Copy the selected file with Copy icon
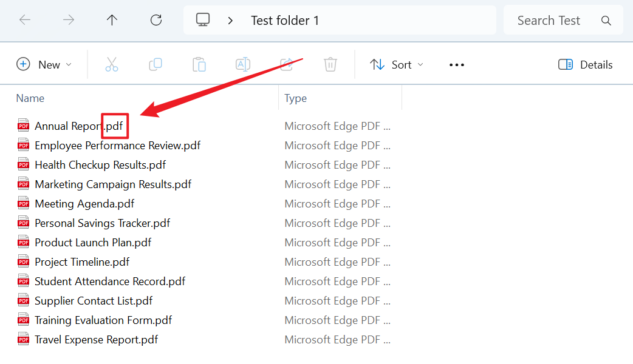 coord(156,64)
